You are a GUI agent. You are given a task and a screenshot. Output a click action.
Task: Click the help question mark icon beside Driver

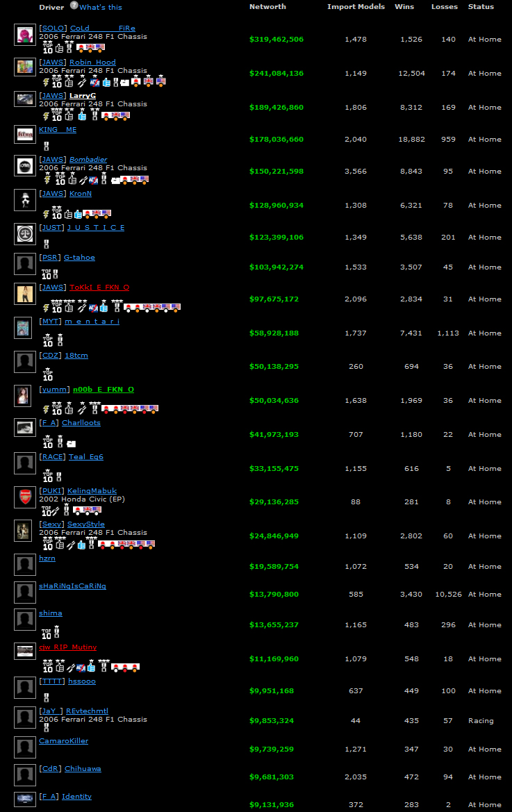pos(74,6)
